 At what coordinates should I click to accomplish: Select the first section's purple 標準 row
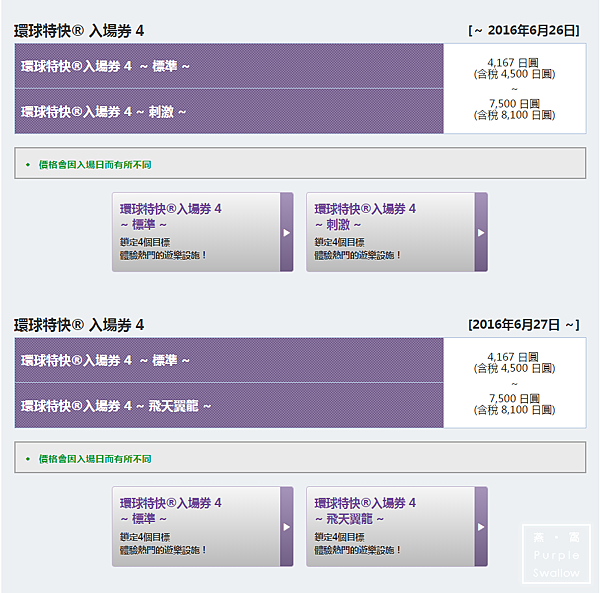[x=229, y=66]
